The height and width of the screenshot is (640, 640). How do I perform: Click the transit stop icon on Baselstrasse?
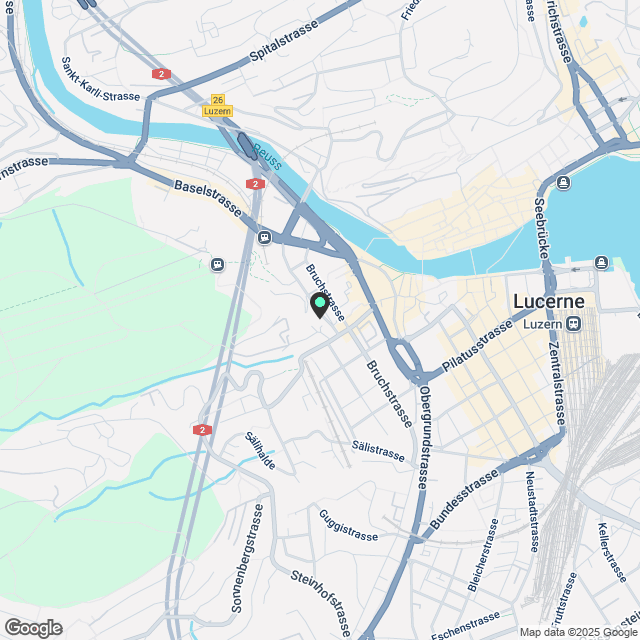(x=264, y=237)
